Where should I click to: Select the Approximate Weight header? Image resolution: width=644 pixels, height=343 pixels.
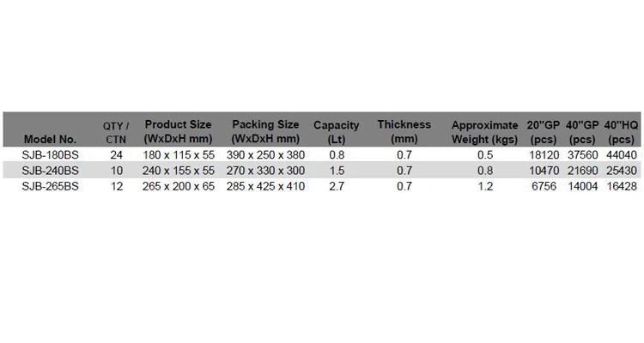(x=485, y=131)
